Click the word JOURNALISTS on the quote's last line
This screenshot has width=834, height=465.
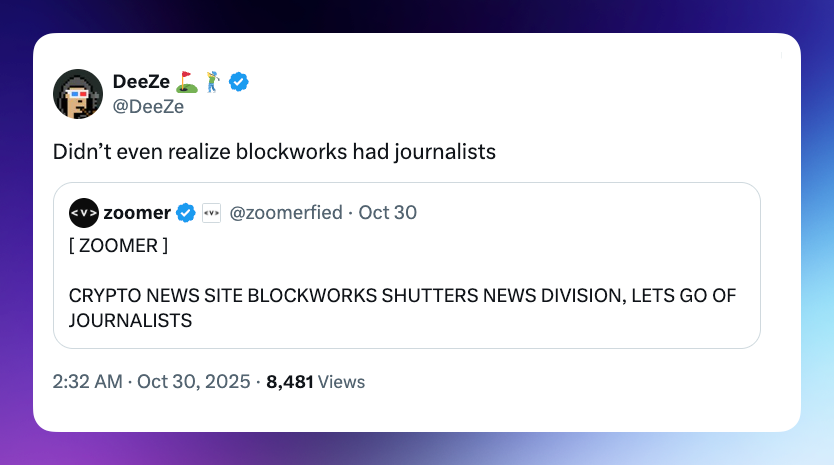coord(130,321)
